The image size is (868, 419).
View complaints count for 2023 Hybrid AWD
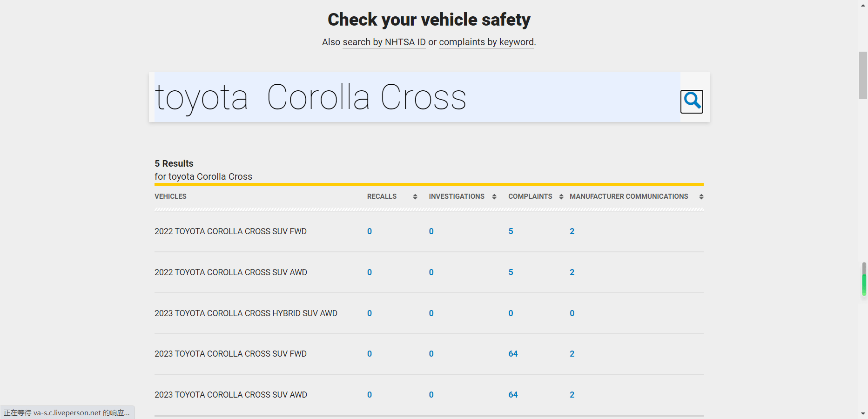point(511,313)
